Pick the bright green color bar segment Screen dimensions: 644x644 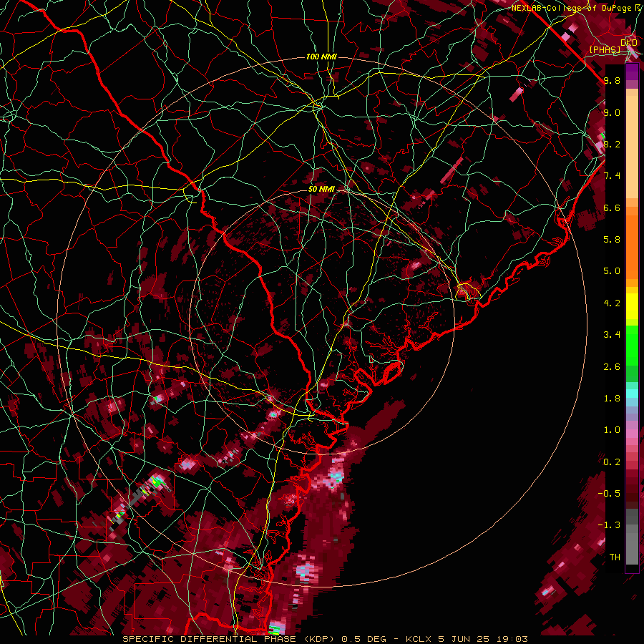[632, 346]
